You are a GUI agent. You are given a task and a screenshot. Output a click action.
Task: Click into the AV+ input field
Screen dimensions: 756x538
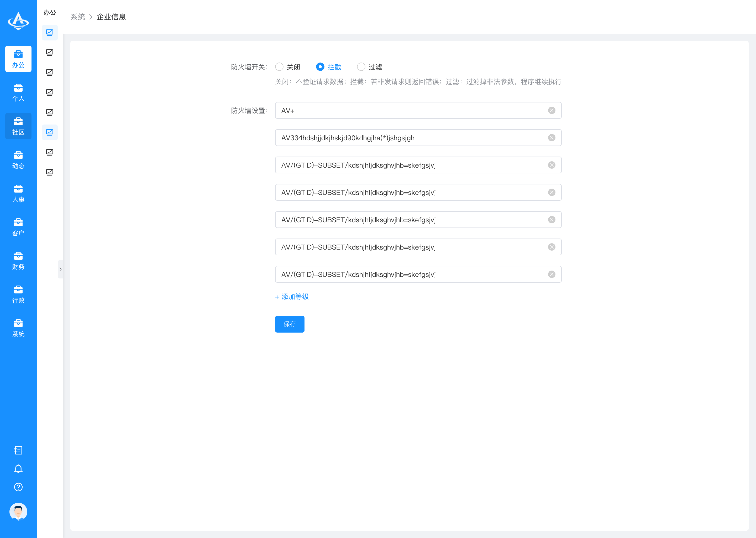click(411, 110)
